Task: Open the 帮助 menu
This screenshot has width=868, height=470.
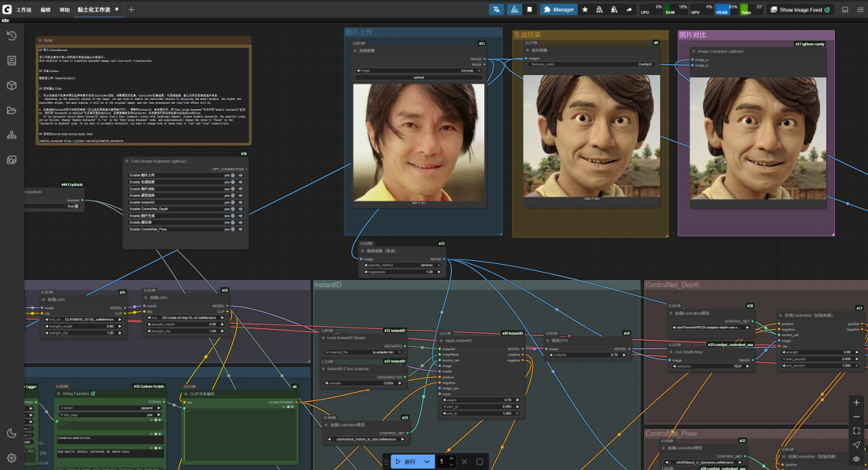Action: tap(64, 10)
